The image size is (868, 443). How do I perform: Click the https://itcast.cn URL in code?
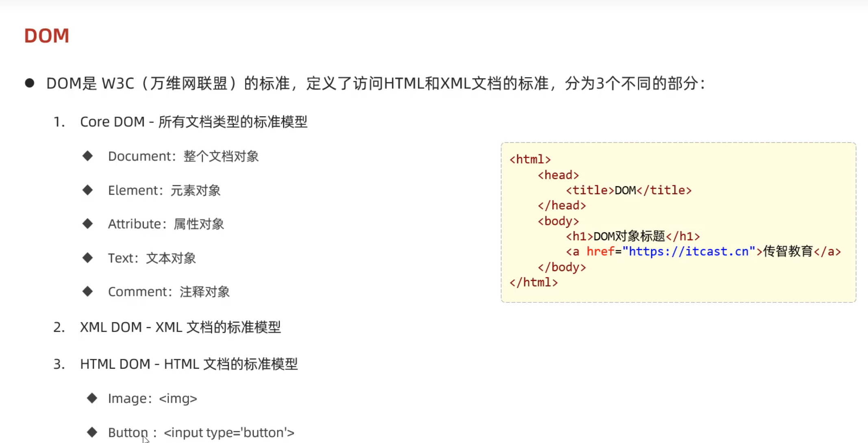click(688, 252)
